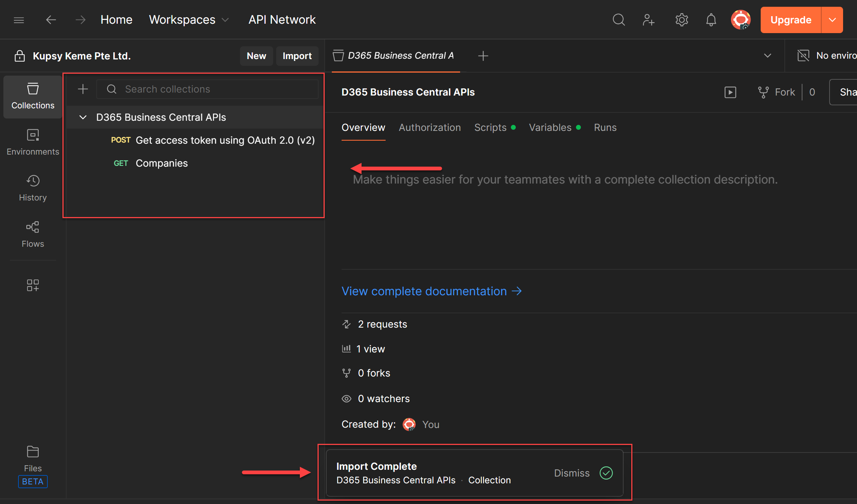Switch to the Authorization tab
The image size is (857, 504).
pyautogui.click(x=430, y=128)
